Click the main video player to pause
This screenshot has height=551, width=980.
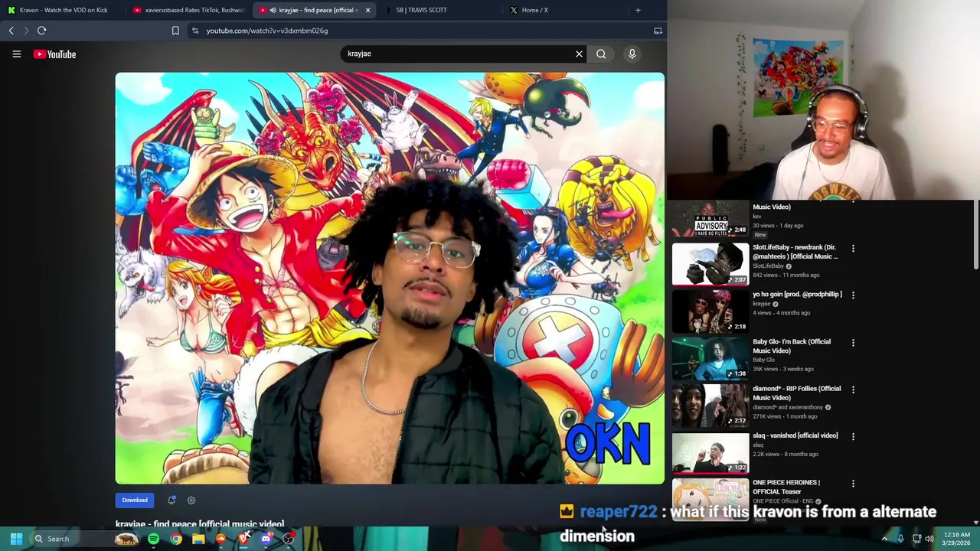[x=390, y=279]
